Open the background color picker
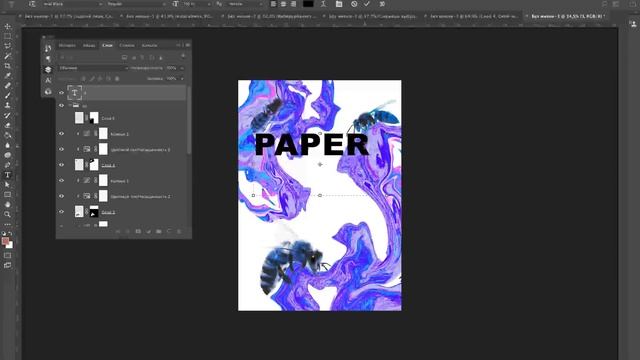This screenshot has height=360, width=640. (10, 245)
